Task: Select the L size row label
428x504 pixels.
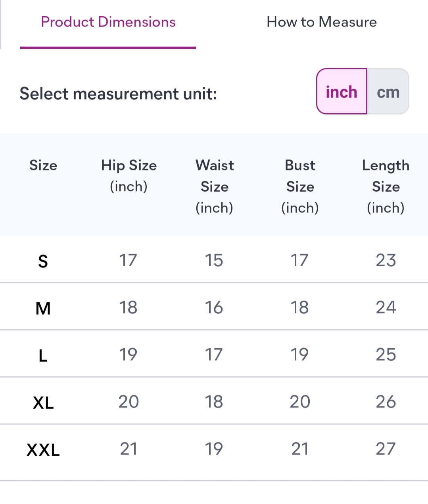Action: 43,355
